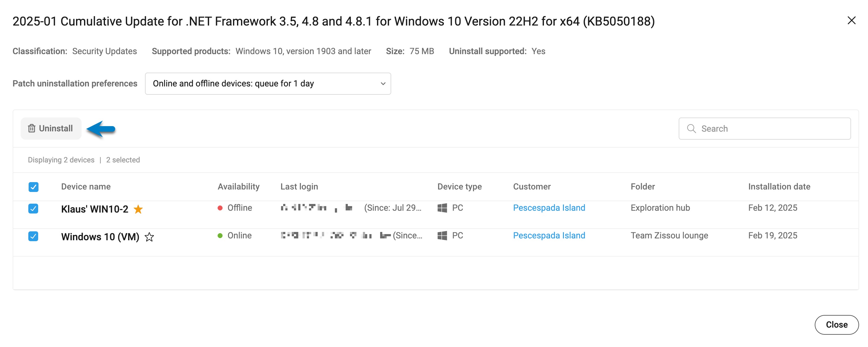Click the Windows logo icon for Windows 10 (VM)

click(x=442, y=236)
